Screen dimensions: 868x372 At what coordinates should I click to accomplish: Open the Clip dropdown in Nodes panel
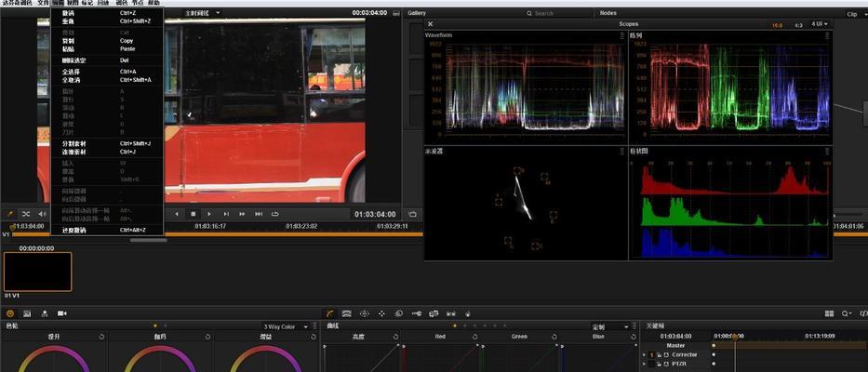click(x=856, y=14)
